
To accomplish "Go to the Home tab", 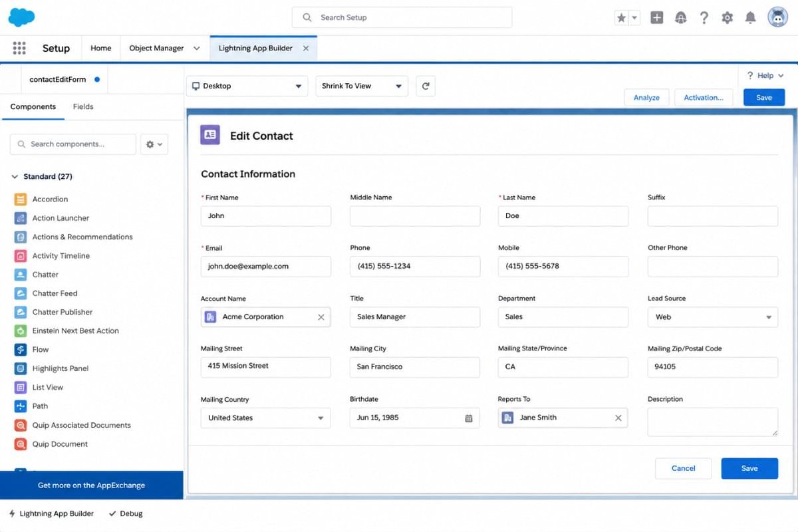I will pos(101,48).
